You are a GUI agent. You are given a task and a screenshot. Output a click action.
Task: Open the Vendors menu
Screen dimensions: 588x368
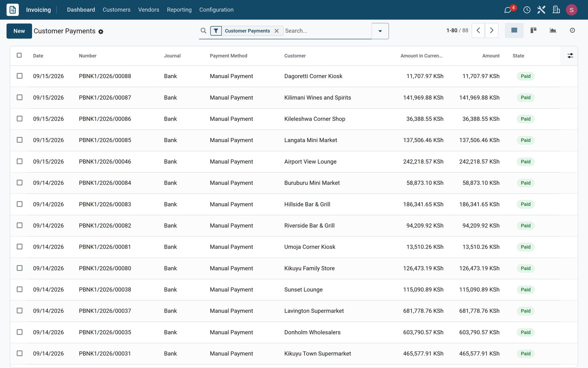pyautogui.click(x=148, y=10)
